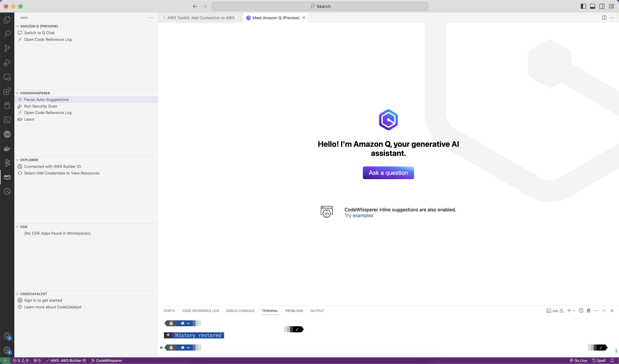Screen dimensions: 619x364
Task: Click the Ask a question button
Action: click(388, 173)
